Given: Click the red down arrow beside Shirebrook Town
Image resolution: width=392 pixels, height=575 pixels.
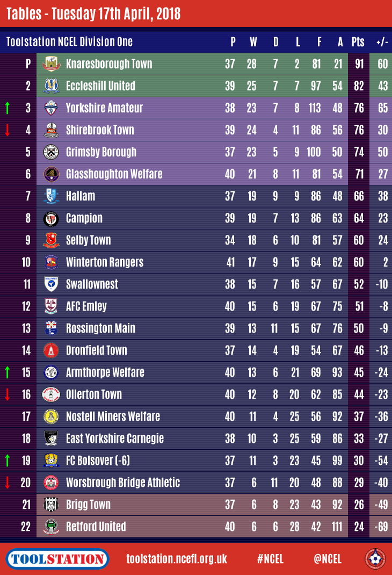Looking at the screenshot, I should pos(8,130).
